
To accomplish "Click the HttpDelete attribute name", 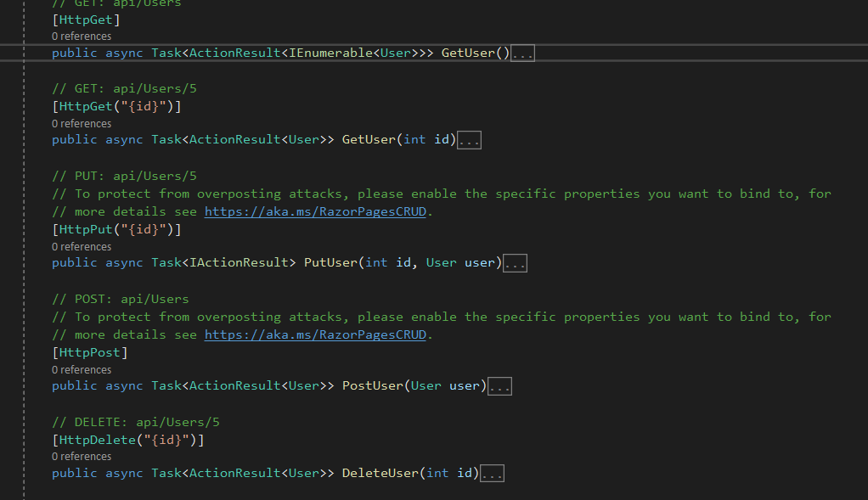I will [98, 441].
